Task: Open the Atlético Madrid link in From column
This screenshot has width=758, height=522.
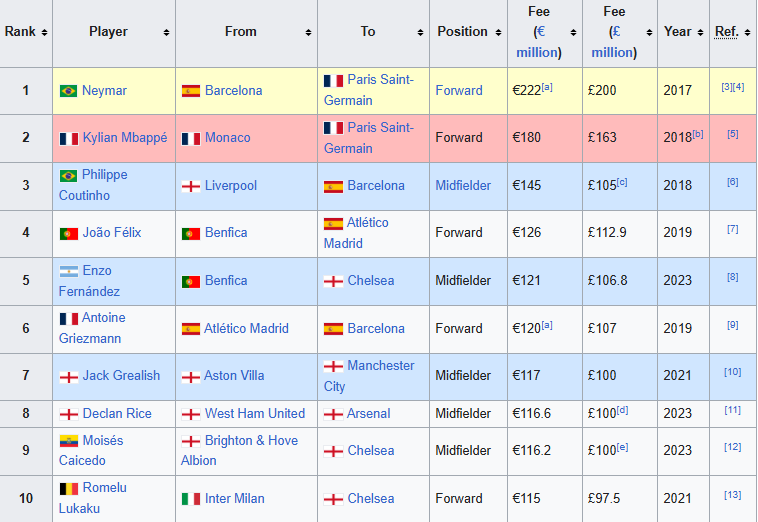Action: pos(246,329)
